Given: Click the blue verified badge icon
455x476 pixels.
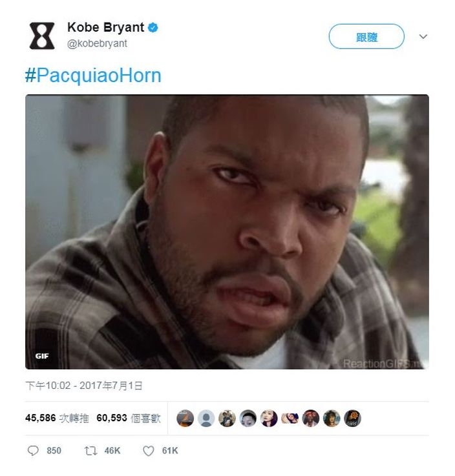Looking at the screenshot, I should point(153,28).
